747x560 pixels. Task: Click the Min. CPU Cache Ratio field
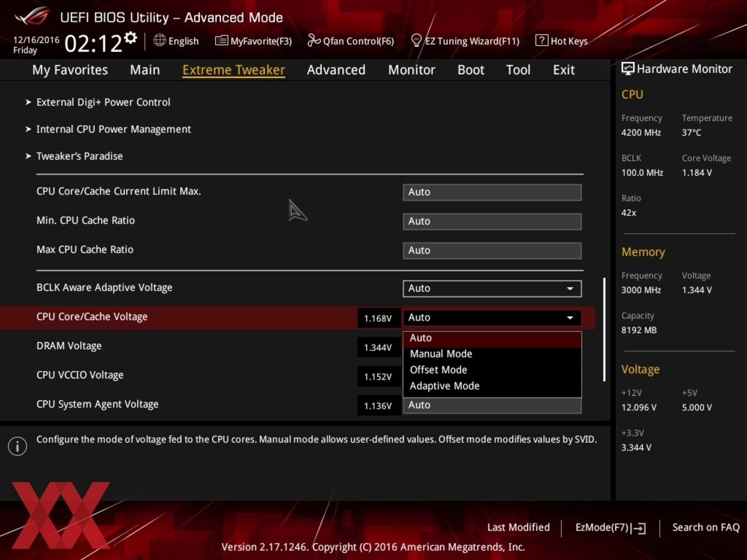(x=492, y=221)
